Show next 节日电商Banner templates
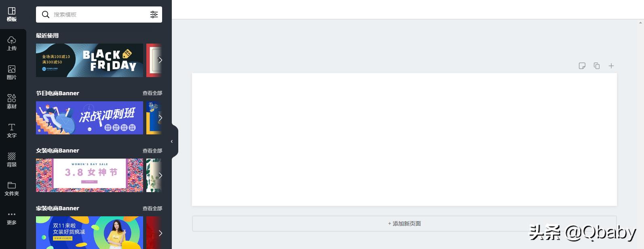The width and height of the screenshot is (644, 249). click(160, 118)
